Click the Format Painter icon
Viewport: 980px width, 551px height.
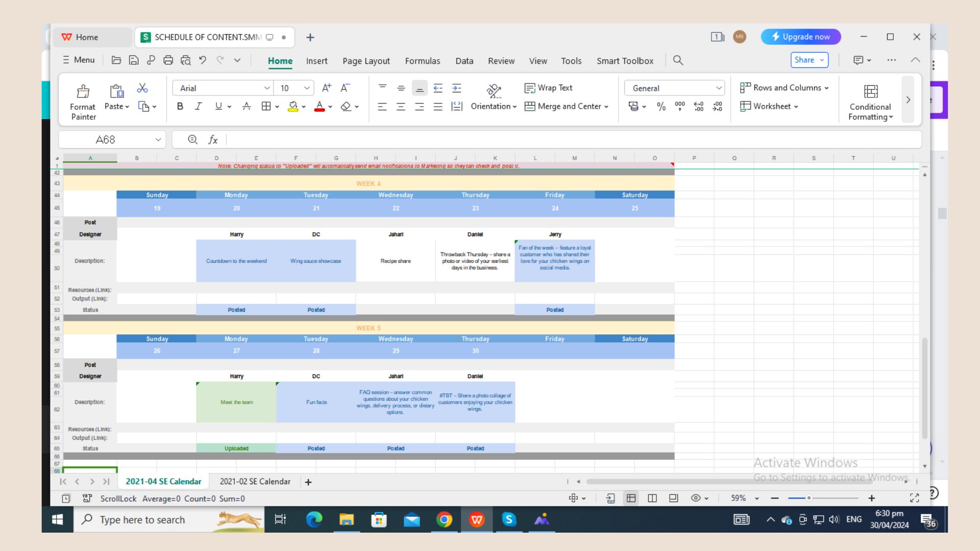point(83,92)
